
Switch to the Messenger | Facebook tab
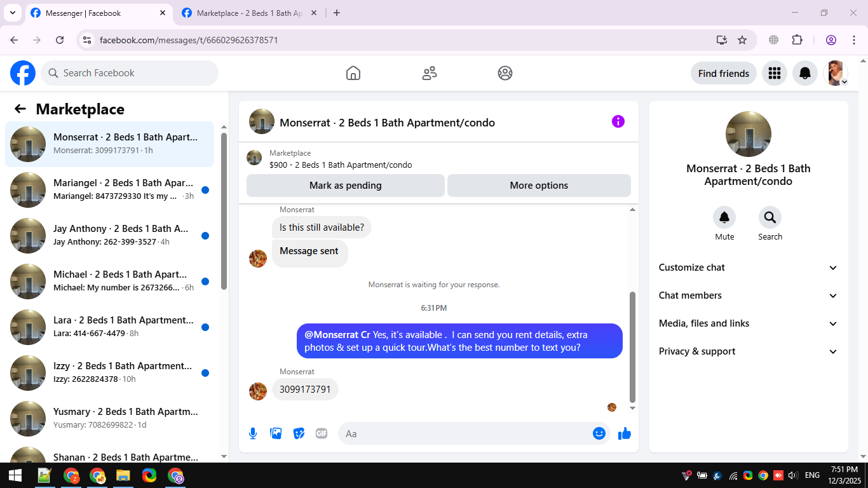point(98,13)
